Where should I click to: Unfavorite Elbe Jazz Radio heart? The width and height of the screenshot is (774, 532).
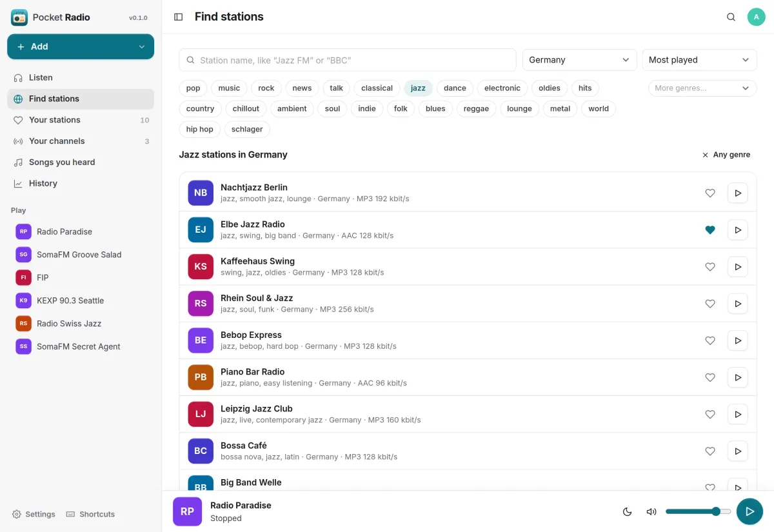click(710, 230)
